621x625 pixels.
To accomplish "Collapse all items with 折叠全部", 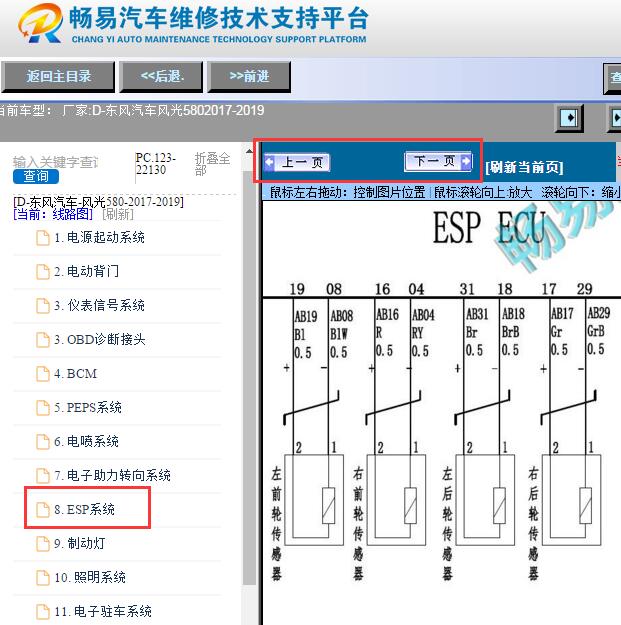I will pos(212,164).
